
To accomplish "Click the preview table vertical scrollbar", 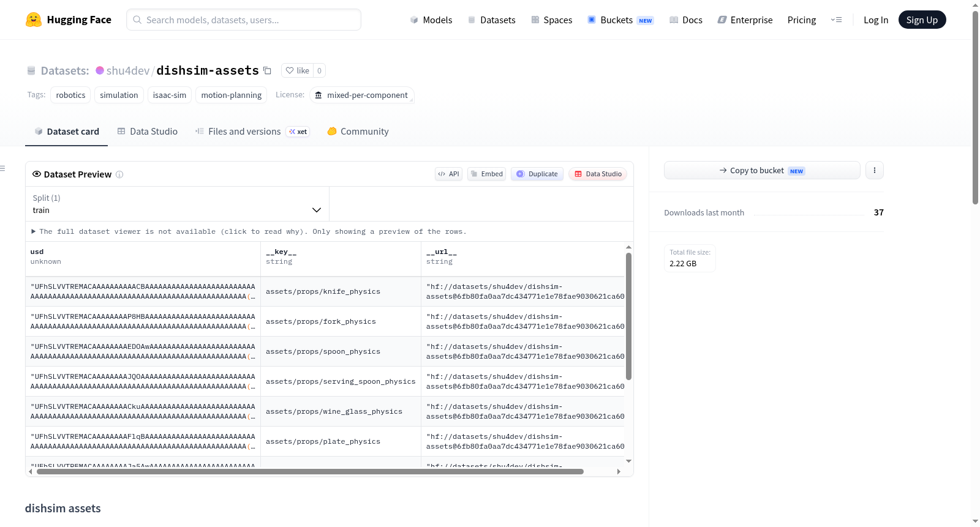I will [628, 316].
